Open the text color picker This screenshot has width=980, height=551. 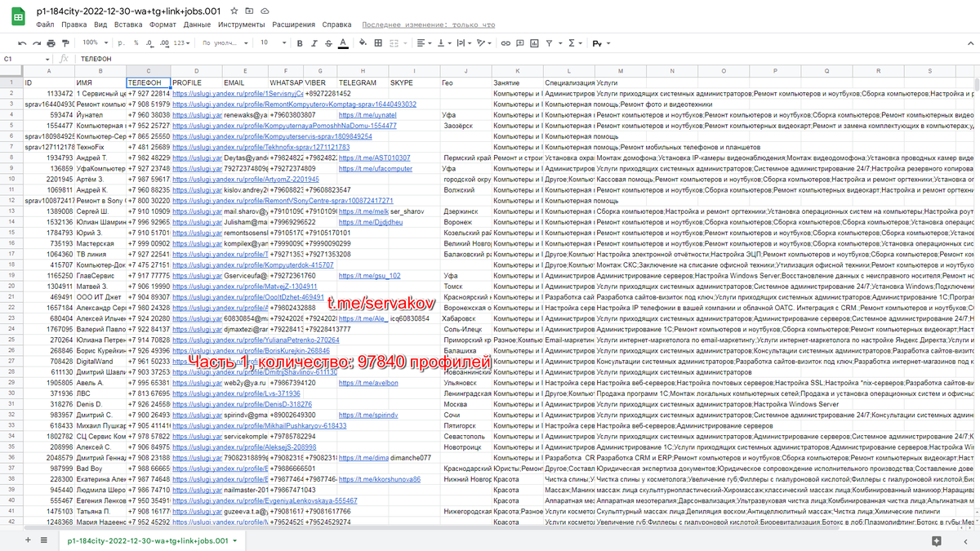(x=342, y=42)
